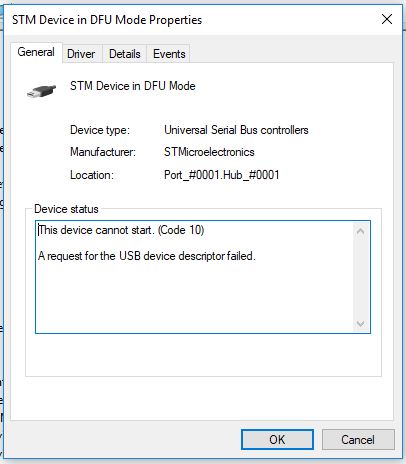Click the OK button
This screenshot has height=464, width=406.
[x=277, y=440]
